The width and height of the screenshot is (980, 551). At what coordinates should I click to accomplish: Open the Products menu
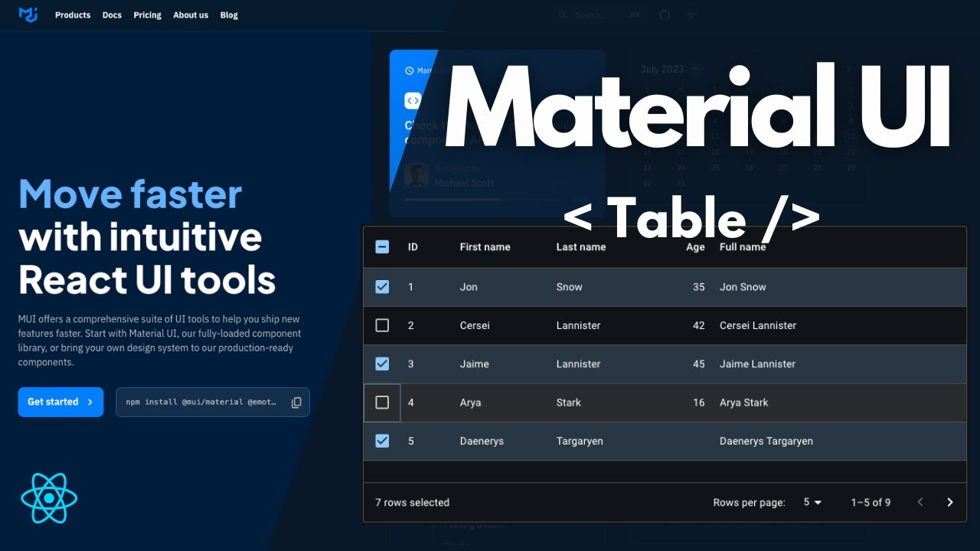(x=73, y=15)
